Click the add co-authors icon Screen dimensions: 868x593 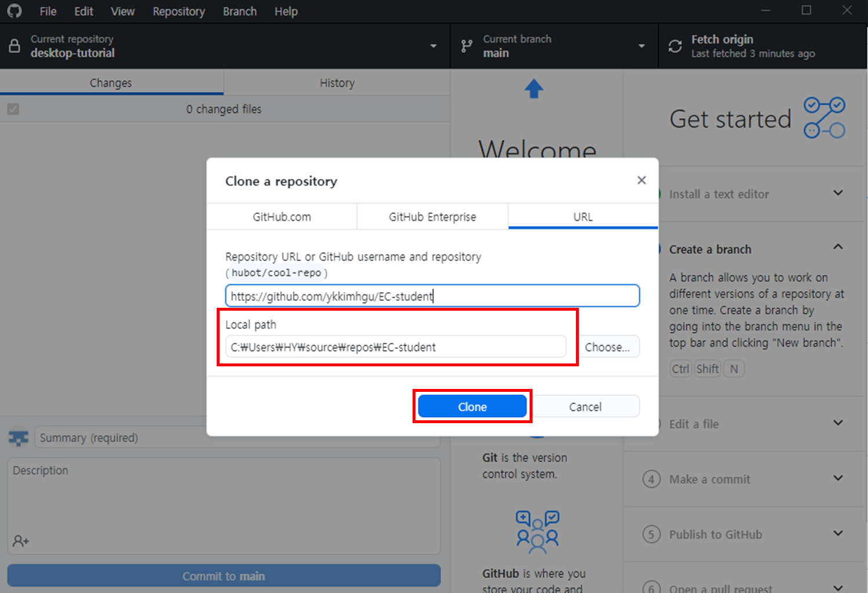point(21,541)
